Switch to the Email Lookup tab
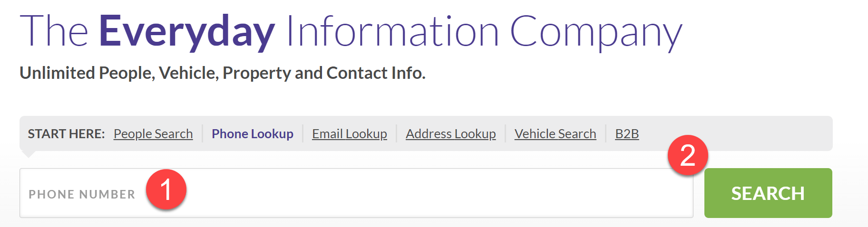This screenshot has height=227, width=868. 350,134
